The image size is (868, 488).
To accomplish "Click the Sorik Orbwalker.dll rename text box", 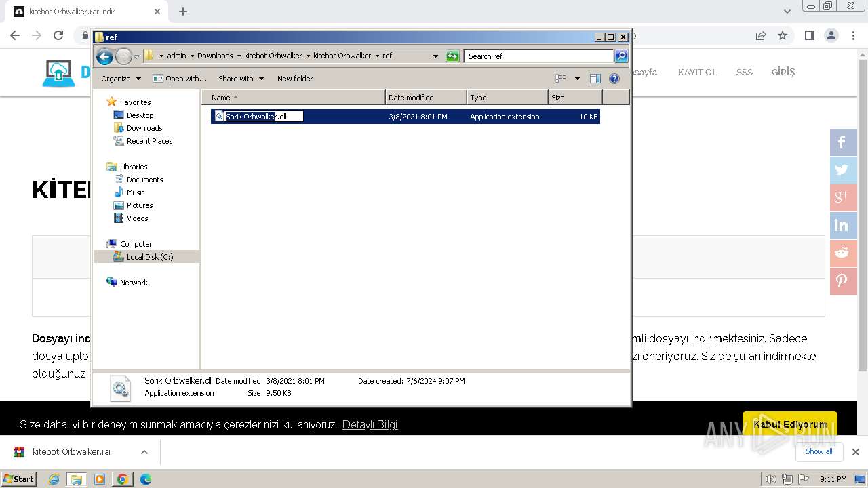I will pyautogui.click(x=264, y=117).
